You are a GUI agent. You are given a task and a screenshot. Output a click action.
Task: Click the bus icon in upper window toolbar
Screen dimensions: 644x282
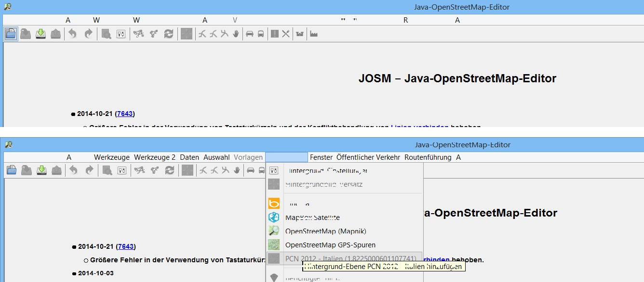(261, 34)
